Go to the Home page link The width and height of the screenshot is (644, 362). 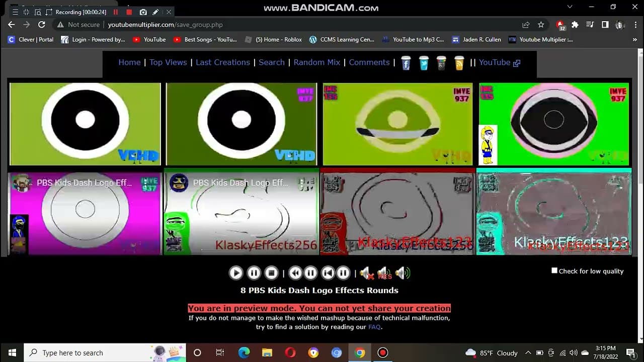(129, 62)
